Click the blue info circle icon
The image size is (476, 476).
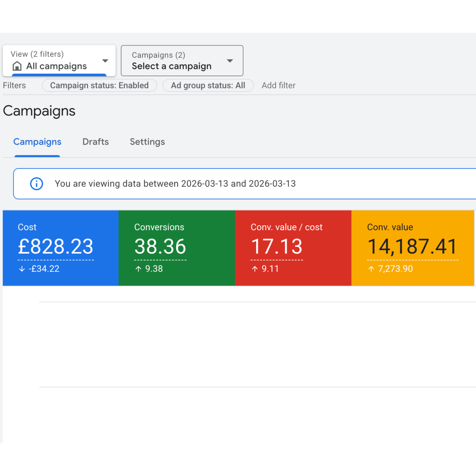(x=36, y=183)
